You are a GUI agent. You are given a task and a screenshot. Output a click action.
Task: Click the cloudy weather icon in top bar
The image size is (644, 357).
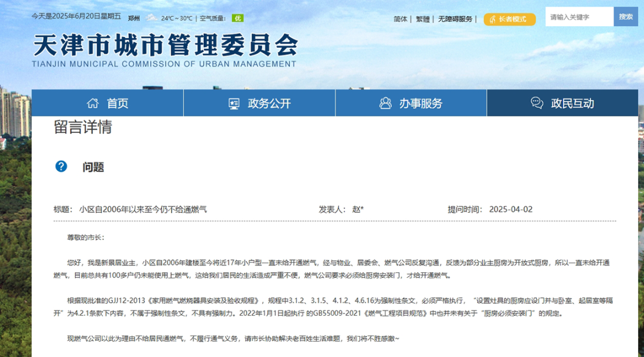point(151,18)
